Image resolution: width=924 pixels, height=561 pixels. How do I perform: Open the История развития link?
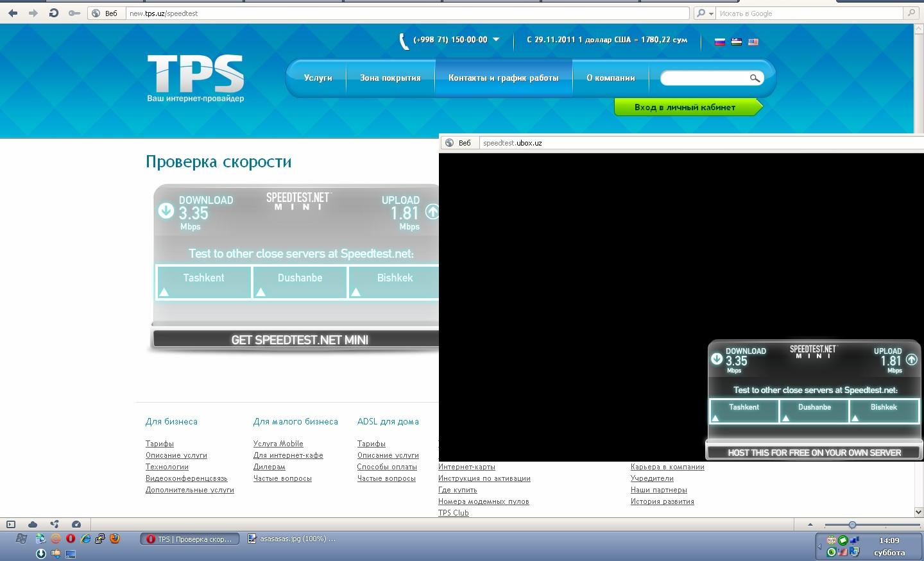pos(662,501)
